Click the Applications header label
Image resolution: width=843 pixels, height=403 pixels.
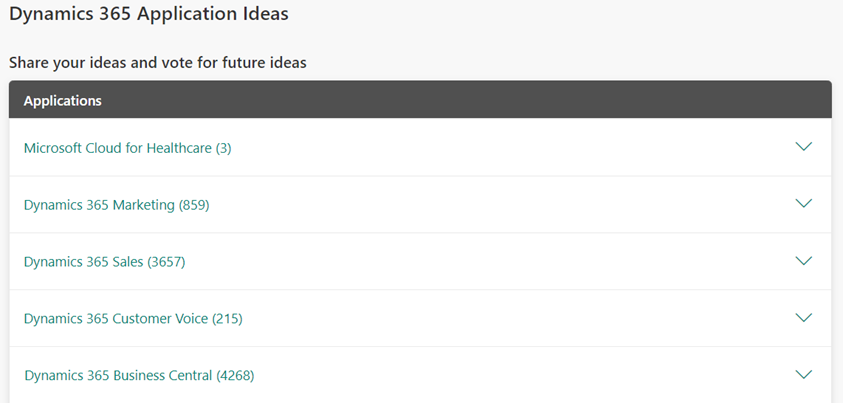tap(62, 101)
